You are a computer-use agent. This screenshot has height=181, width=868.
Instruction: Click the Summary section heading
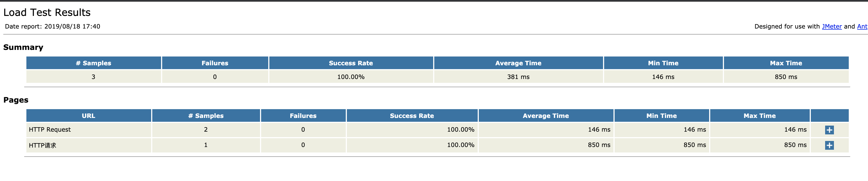pyautogui.click(x=23, y=47)
